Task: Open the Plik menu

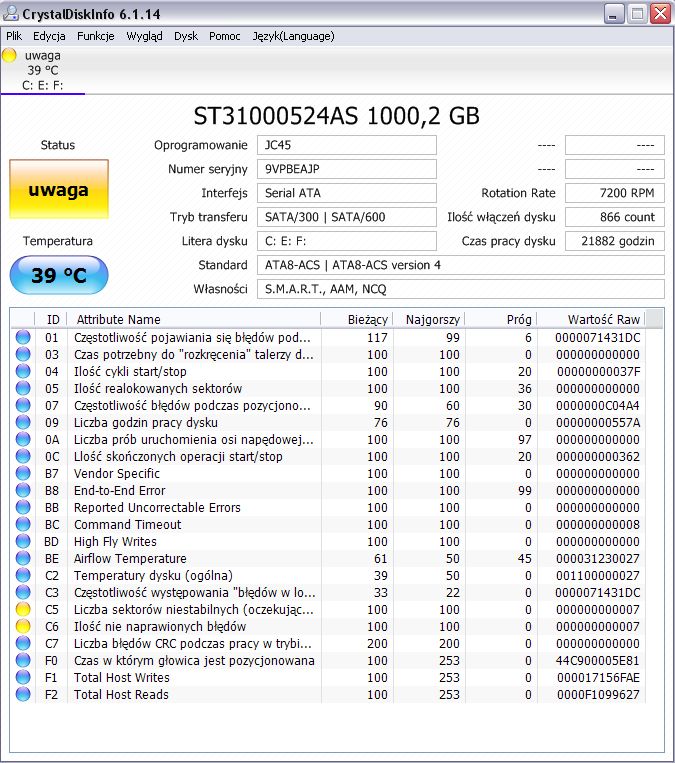Action: point(14,36)
